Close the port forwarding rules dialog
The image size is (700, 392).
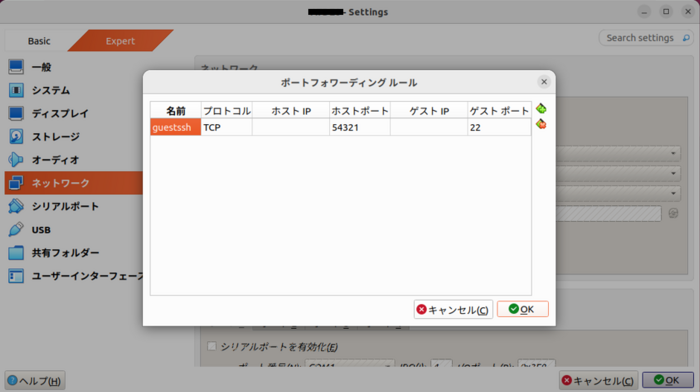tap(544, 82)
